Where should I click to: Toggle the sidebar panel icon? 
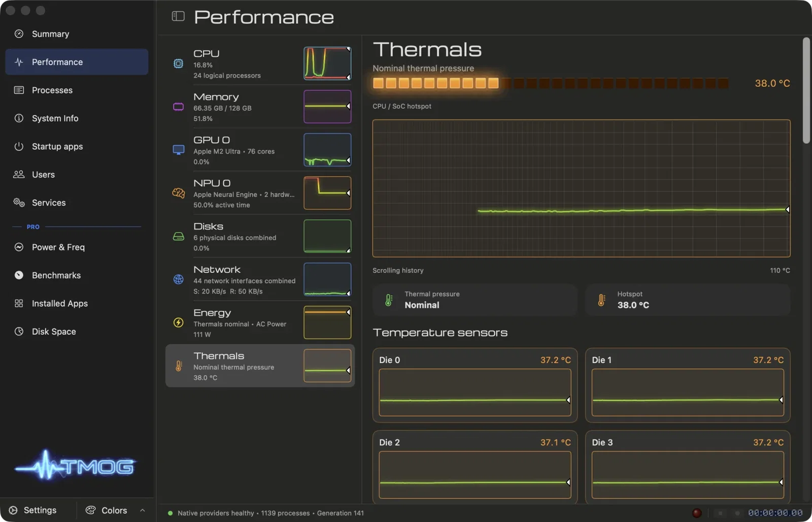tap(178, 17)
